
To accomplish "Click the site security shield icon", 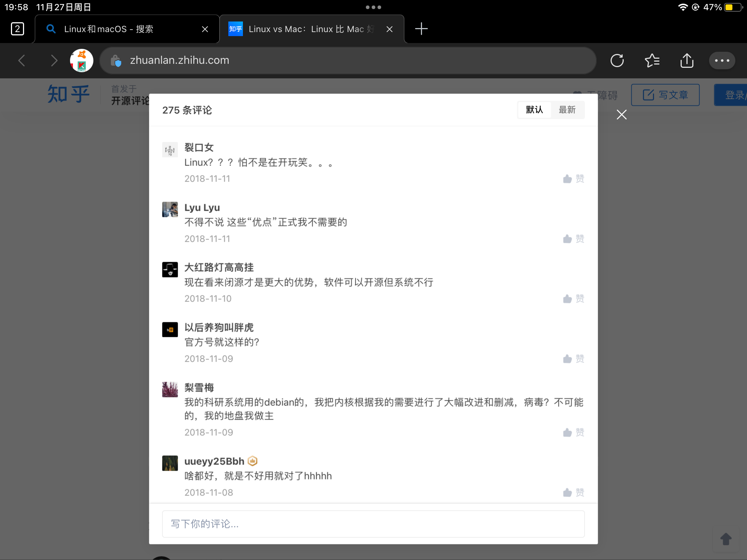I will [116, 61].
